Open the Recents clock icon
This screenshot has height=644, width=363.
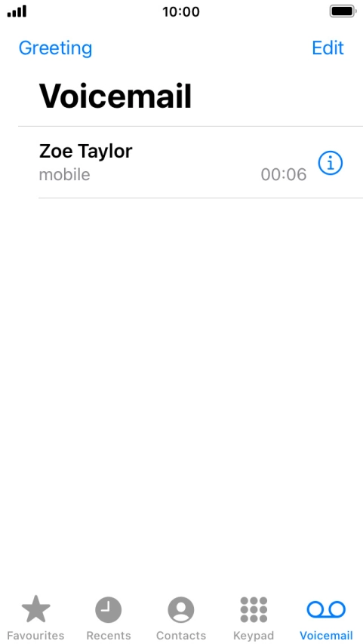pyautogui.click(x=109, y=610)
